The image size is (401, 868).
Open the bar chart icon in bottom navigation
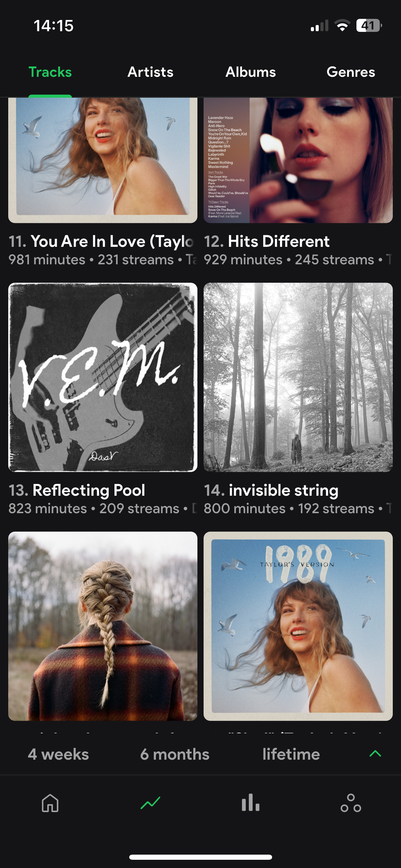point(251,803)
